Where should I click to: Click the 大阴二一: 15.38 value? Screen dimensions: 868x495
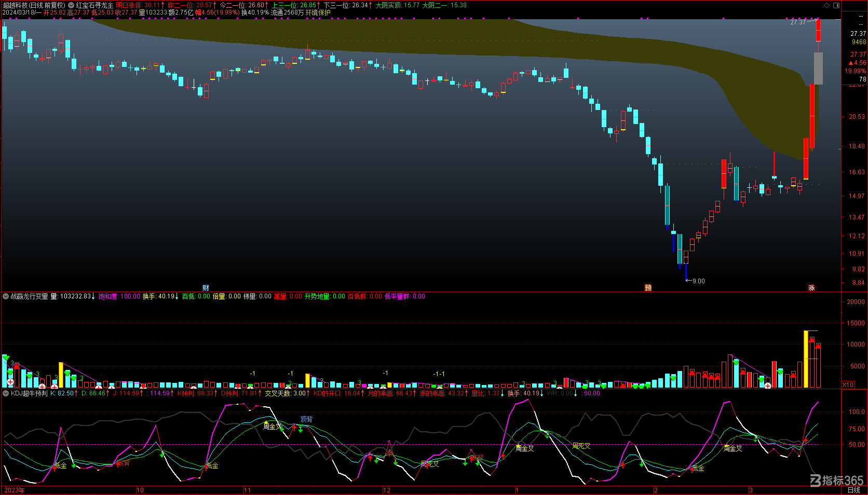point(444,5)
